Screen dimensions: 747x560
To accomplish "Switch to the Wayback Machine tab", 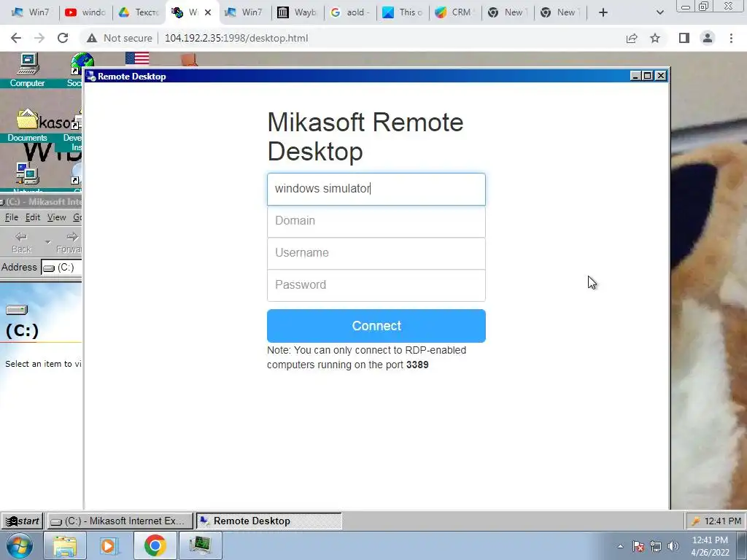I will 298,12.
